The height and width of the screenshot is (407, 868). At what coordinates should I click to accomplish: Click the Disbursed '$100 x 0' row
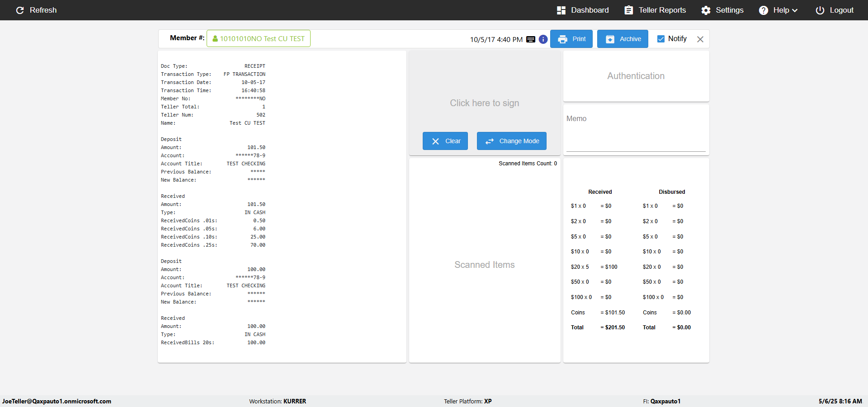coord(663,297)
